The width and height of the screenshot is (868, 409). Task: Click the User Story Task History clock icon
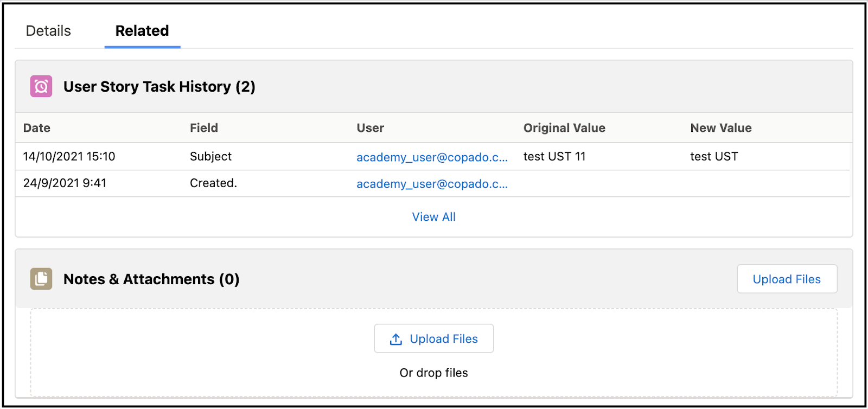(x=41, y=86)
